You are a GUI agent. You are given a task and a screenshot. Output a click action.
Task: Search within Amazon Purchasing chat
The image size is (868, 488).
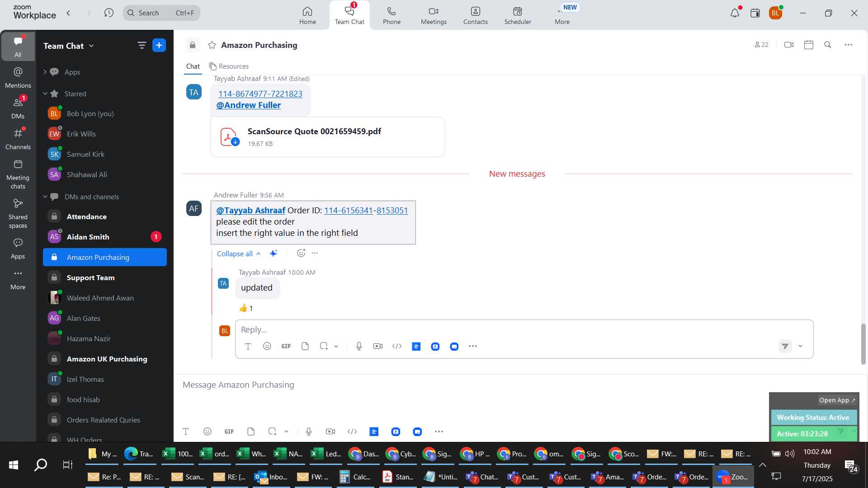pos(828,45)
